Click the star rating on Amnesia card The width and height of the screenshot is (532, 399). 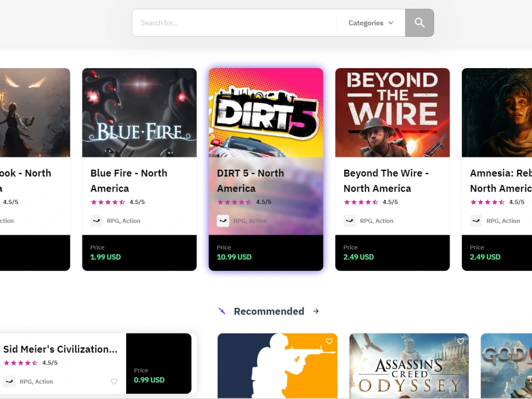pyautogui.click(x=487, y=202)
